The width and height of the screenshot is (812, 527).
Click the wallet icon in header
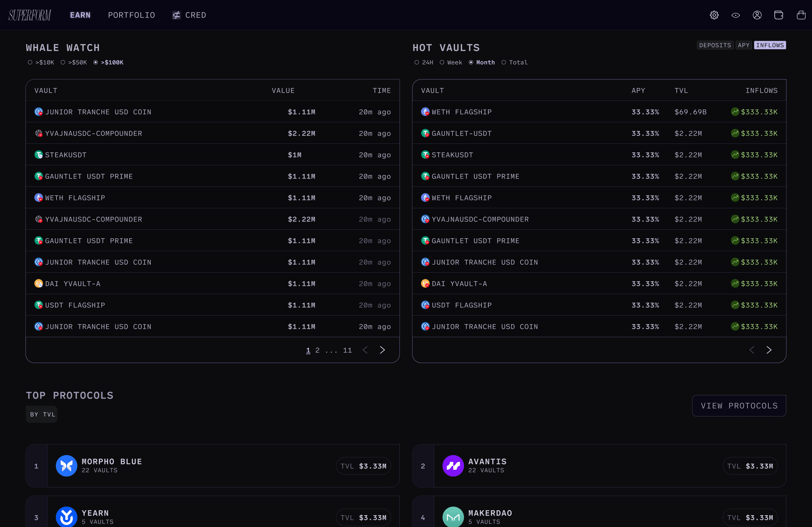[778, 15]
